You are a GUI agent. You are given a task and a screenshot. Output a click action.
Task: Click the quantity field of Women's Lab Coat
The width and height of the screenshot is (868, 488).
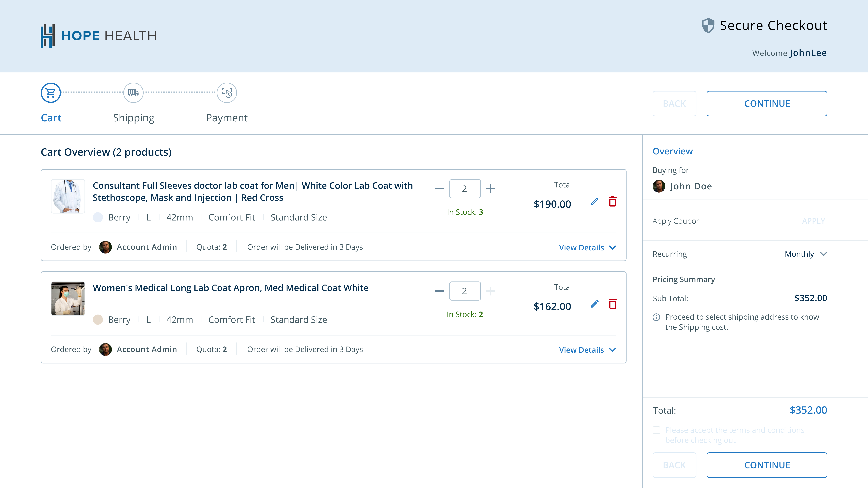[x=465, y=291]
